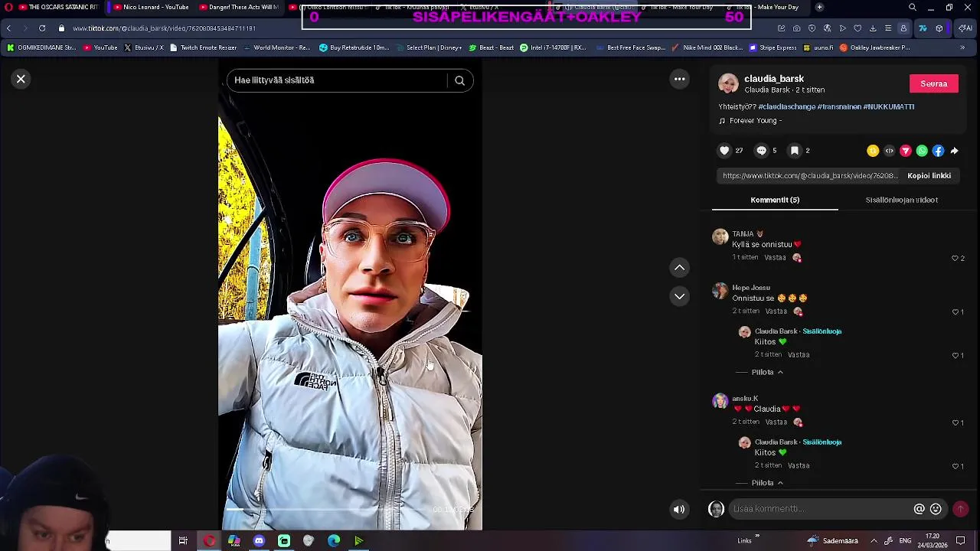Switch to Sisällönluojan videot tab
Screen dimensions: 980x551
(901, 200)
